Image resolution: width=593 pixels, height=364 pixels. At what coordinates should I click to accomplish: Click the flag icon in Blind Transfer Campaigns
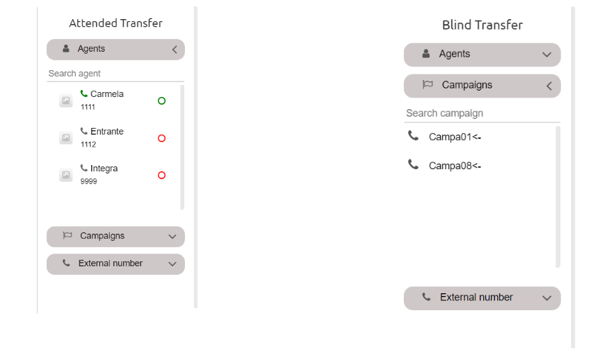[x=427, y=85]
